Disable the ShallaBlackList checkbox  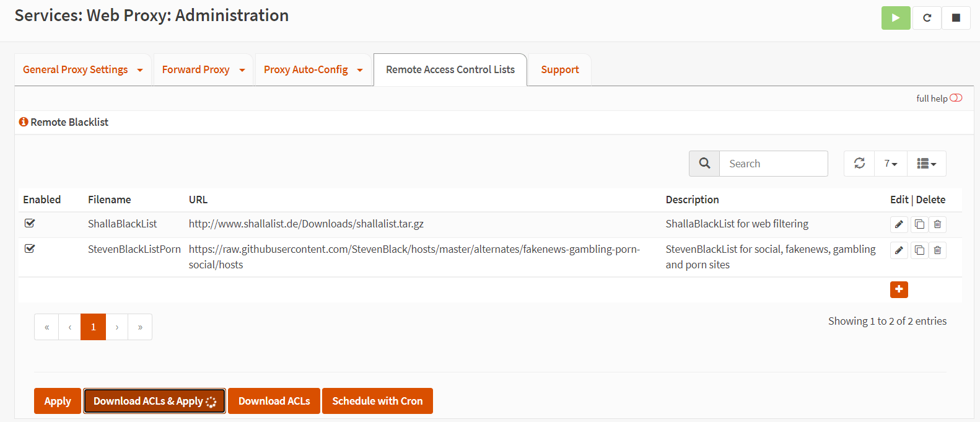30,223
